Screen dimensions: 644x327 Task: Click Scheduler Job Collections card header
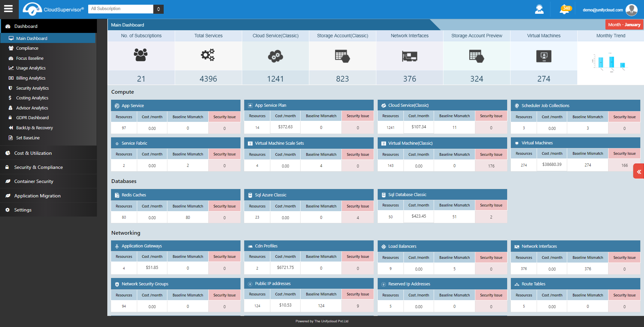pyautogui.click(x=576, y=105)
